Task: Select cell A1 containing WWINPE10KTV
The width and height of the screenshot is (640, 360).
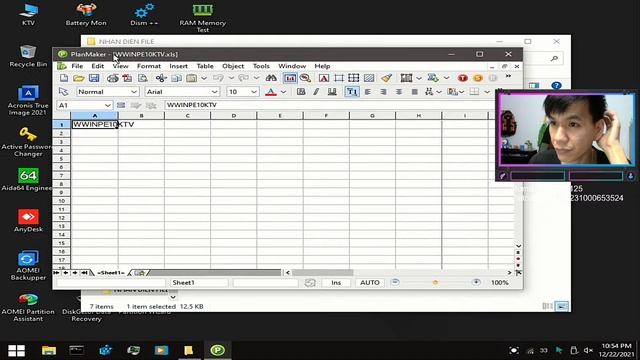Action: (x=95, y=124)
